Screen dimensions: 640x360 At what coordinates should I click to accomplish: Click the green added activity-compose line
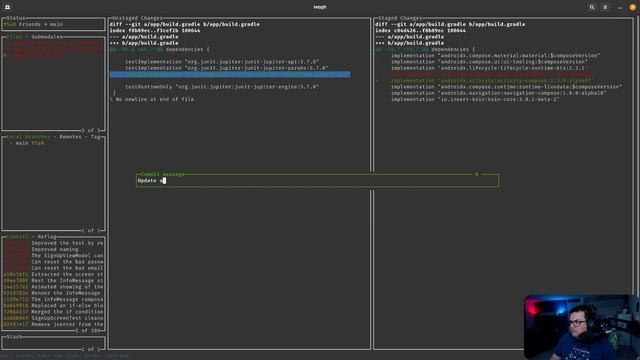[491, 81]
